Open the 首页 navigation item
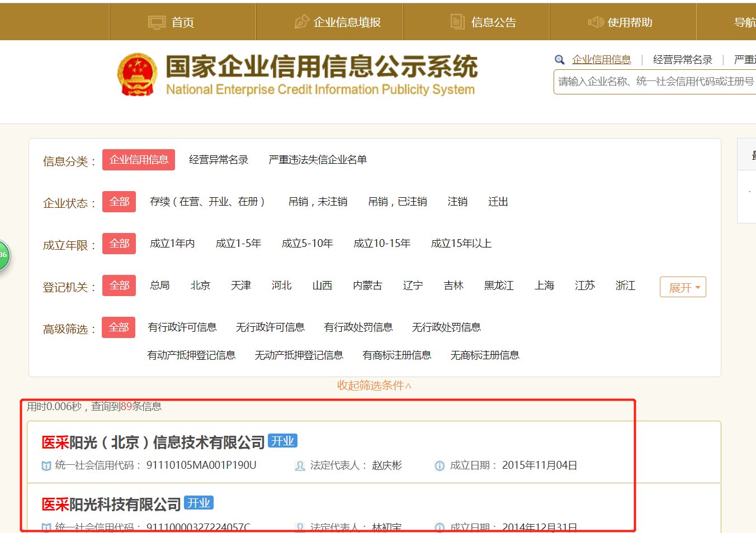The height and width of the screenshot is (533, 756). coord(183,22)
